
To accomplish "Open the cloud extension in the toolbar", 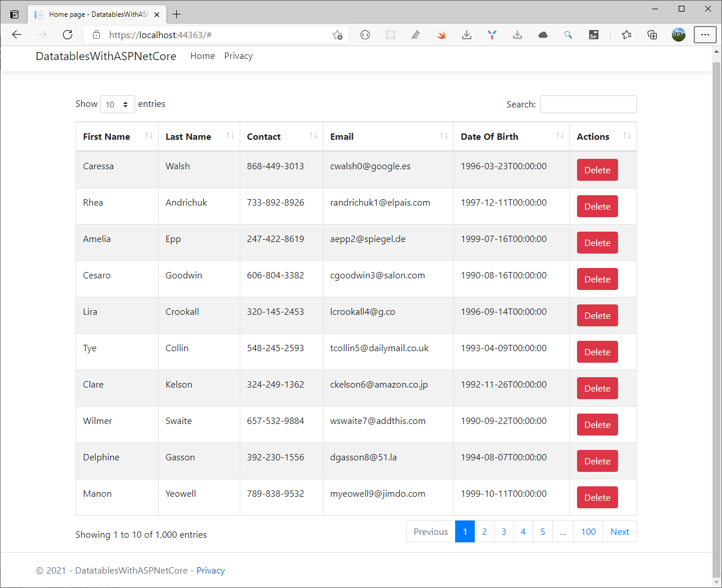I will (542, 35).
